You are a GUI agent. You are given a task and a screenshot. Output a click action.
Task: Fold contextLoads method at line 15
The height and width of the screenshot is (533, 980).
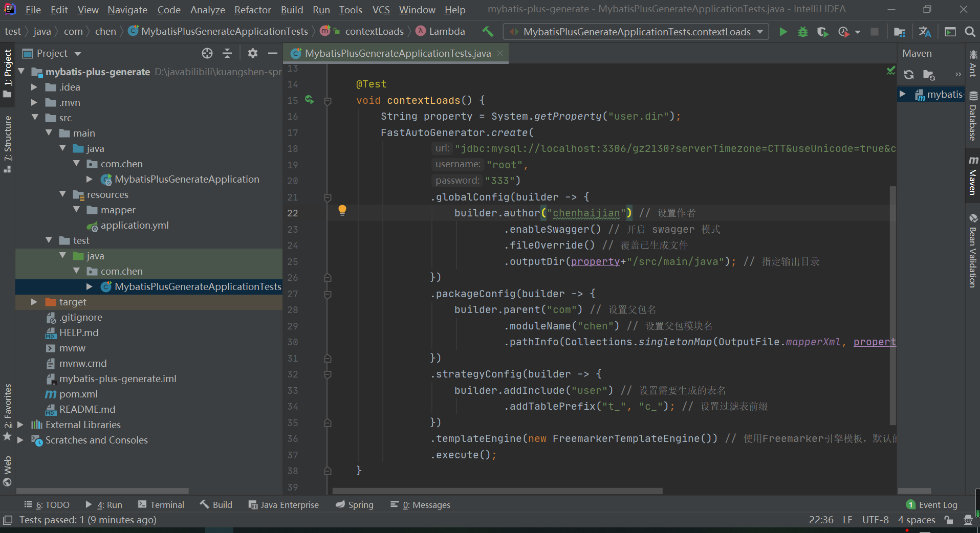[x=328, y=101]
